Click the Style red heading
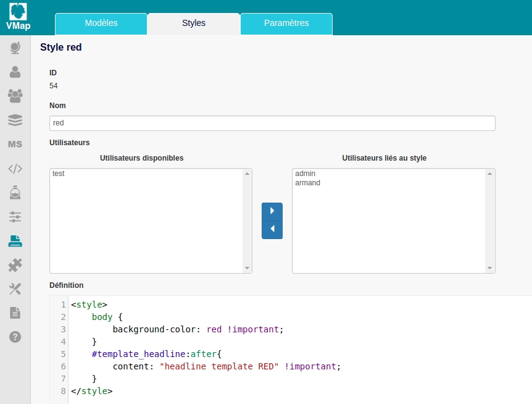 [x=60, y=47]
